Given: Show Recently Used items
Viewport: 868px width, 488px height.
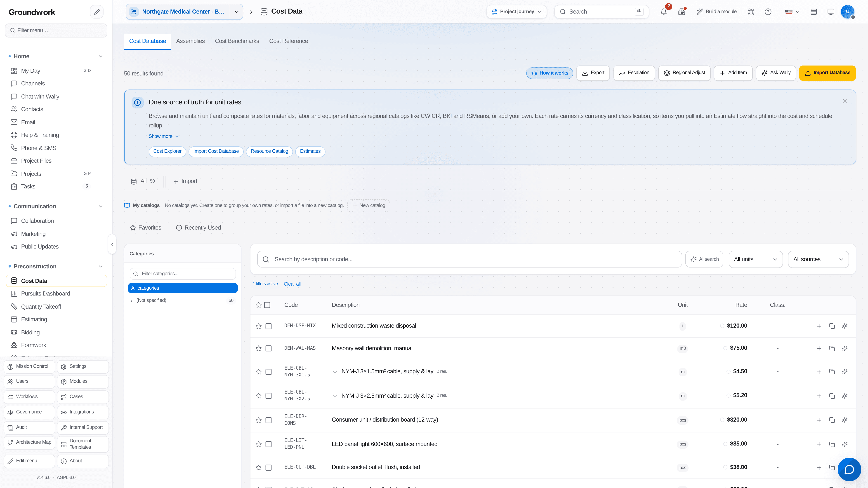Looking at the screenshot, I should coord(198,228).
